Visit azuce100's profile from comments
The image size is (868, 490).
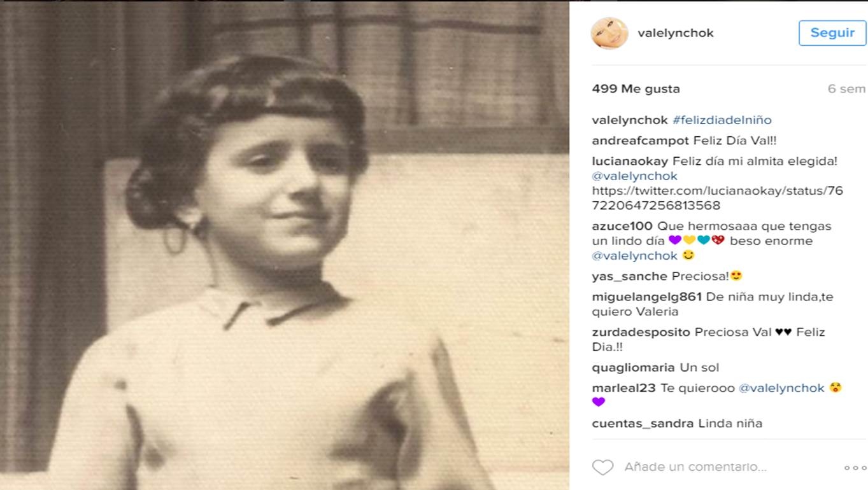pyautogui.click(x=622, y=226)
